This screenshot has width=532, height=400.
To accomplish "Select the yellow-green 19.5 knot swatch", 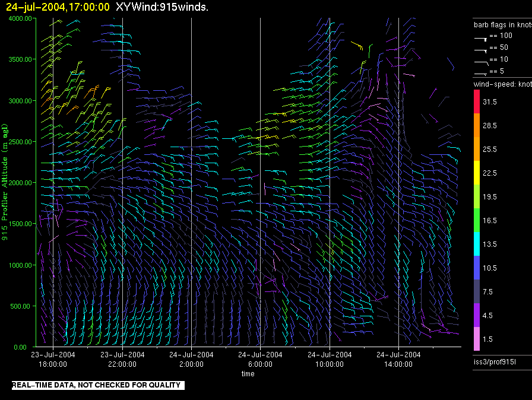I will coord(477,196).
